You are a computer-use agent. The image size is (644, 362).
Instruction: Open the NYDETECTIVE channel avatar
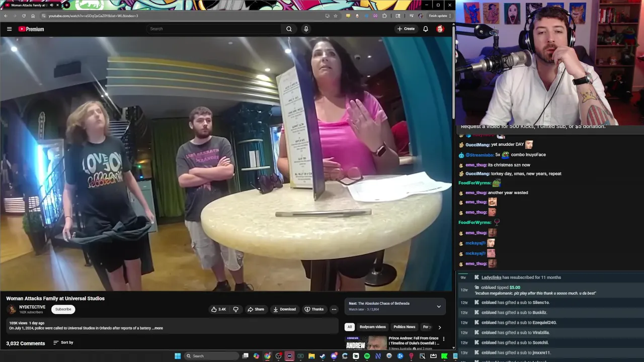click(12, 309)
